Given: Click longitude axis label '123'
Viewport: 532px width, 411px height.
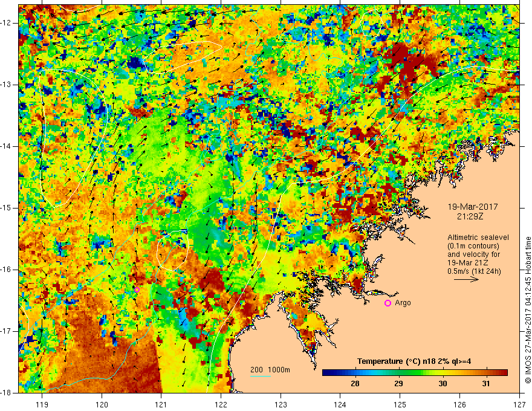Looking at the screenshot, I should pos(281,404).
